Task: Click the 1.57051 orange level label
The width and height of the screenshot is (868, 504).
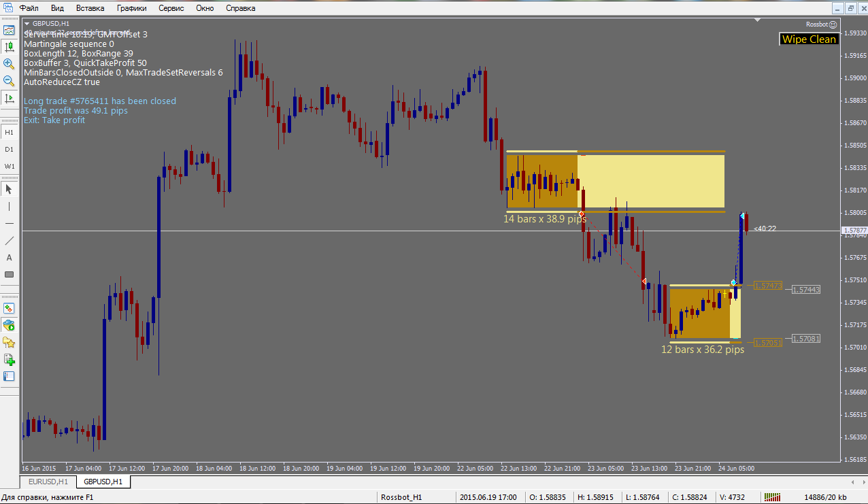Action: tap(769, 343)
